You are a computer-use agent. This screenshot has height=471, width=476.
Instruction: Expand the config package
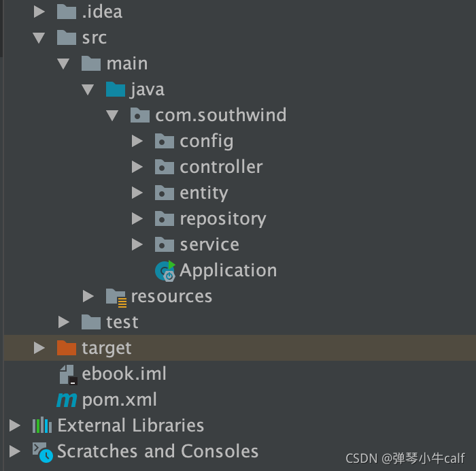coord(137,141)
